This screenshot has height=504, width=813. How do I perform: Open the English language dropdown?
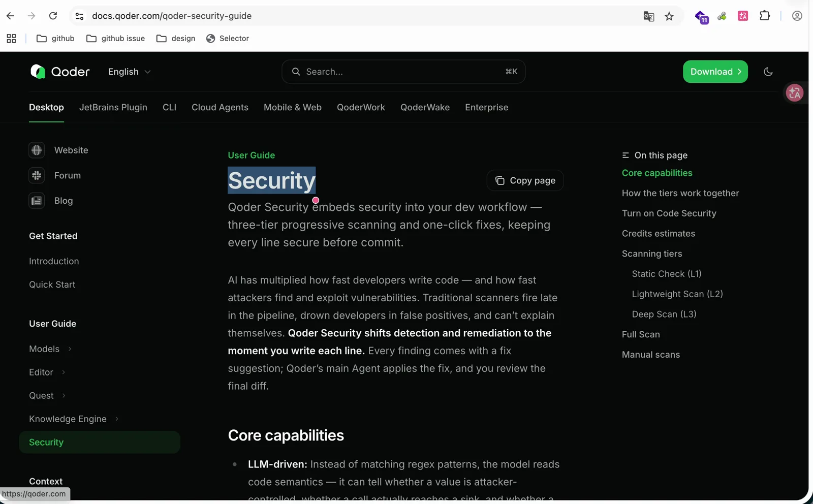click(129, 72)
